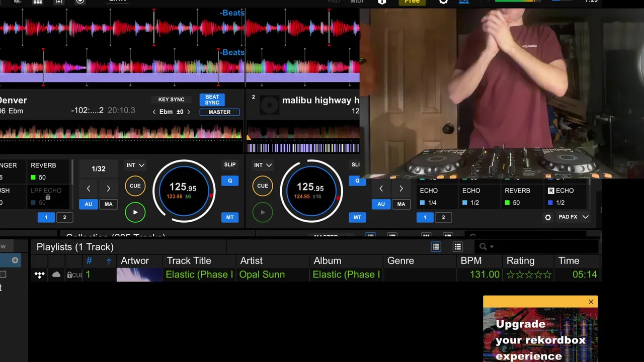Click the left loop arrow on deck 2
Image resolution: width=644 pixels, height=362 pixels.
click(x=381, y=189)
